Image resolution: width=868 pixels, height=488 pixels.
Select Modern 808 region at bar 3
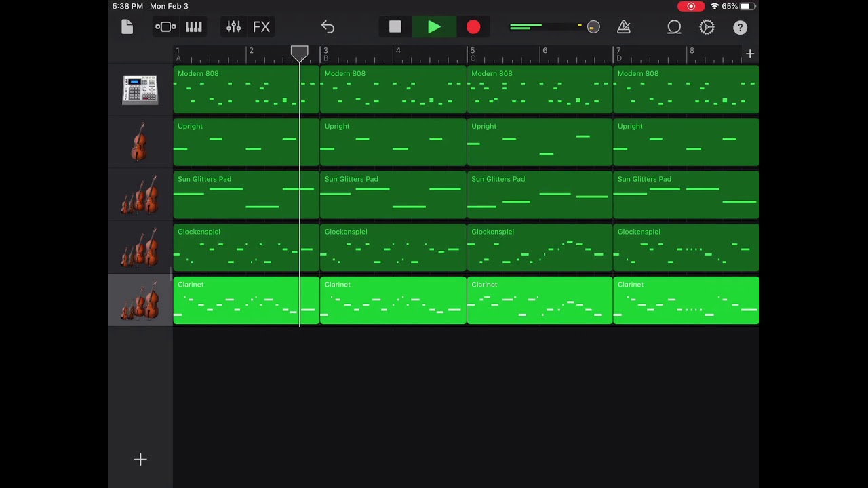(393, 89)
